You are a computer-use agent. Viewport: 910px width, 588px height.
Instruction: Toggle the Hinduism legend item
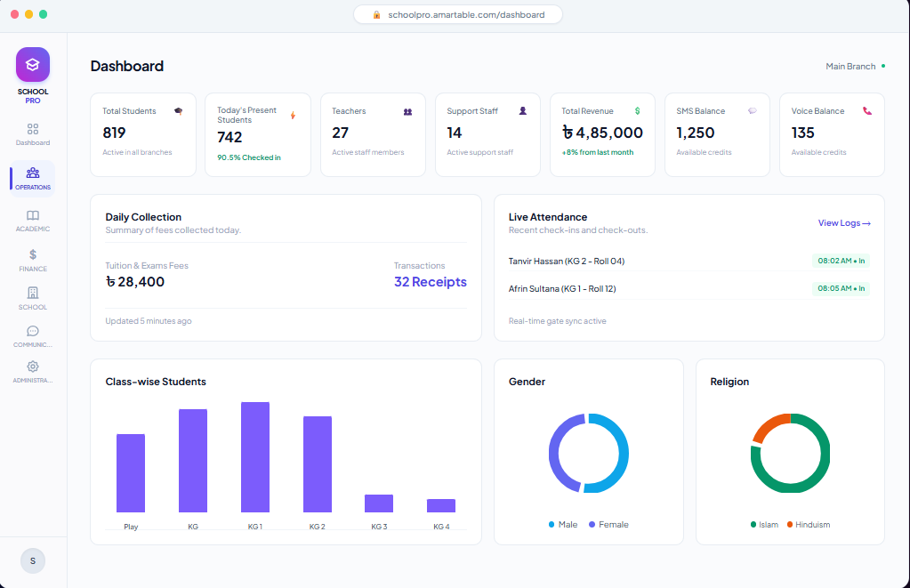click(x=809, y=525)
